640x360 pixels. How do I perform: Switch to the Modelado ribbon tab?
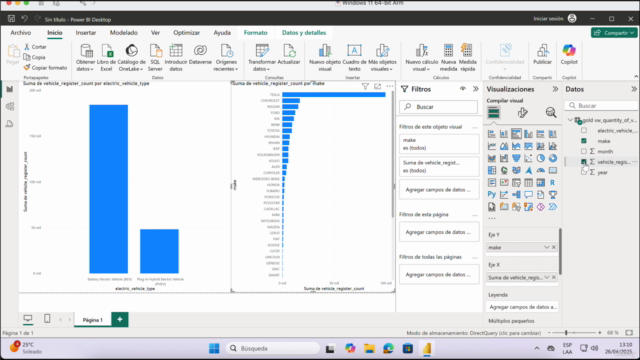coord(124,33)
